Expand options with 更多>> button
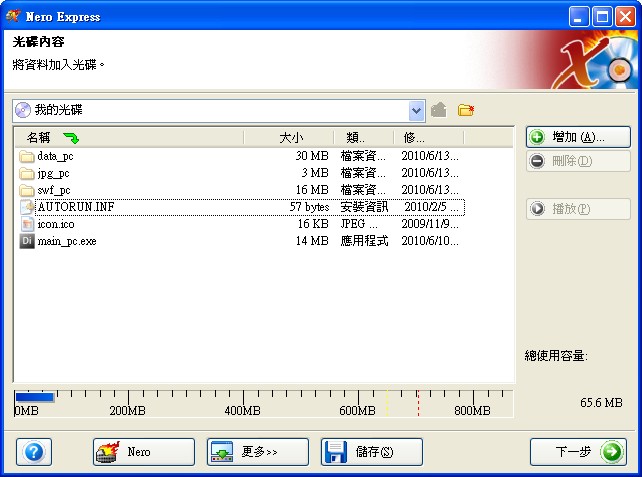 (258, 452)
